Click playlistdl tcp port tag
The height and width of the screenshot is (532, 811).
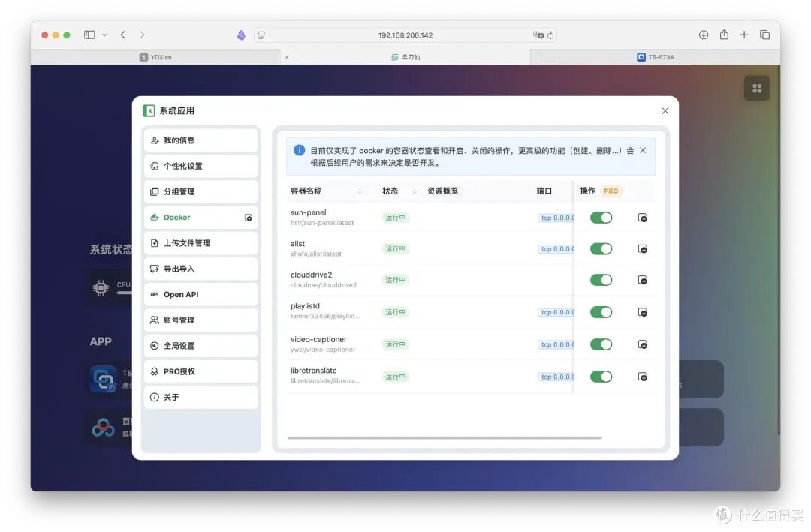tap(556, 312)
